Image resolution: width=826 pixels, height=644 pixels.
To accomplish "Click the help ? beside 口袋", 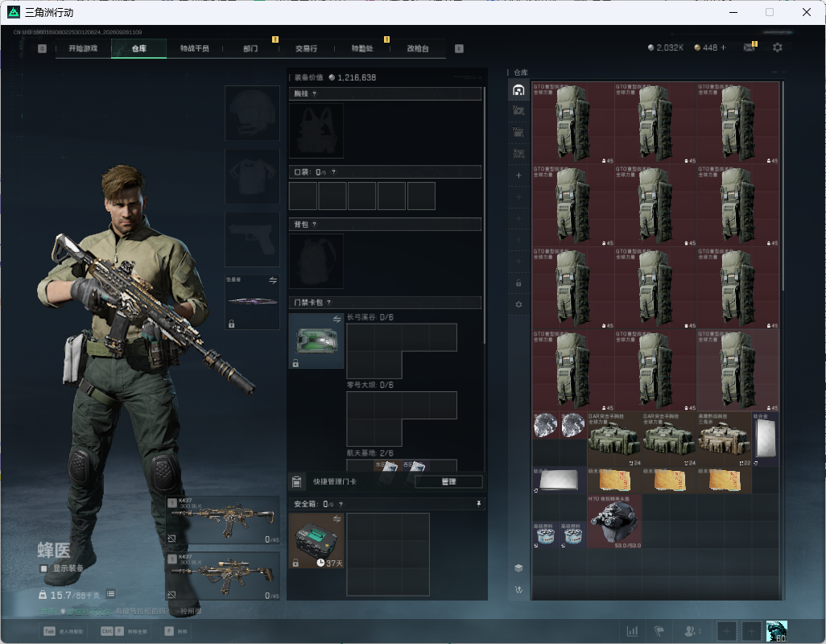I will [333, 172].
